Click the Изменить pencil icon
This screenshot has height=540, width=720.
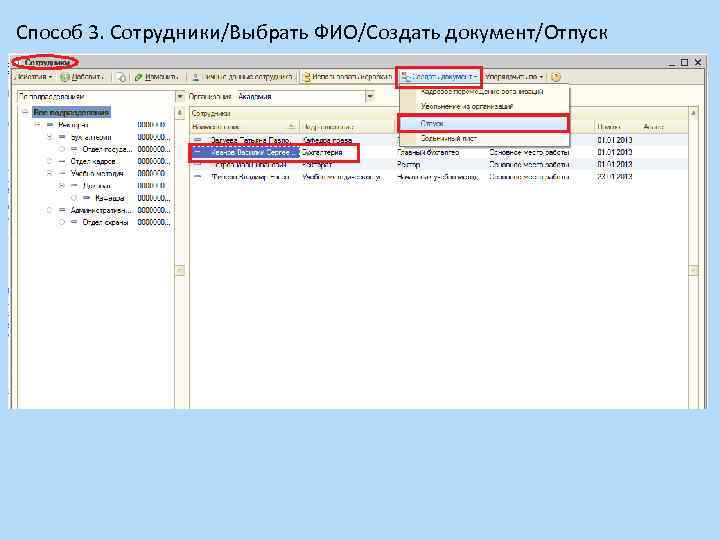(x=138, y=77)
